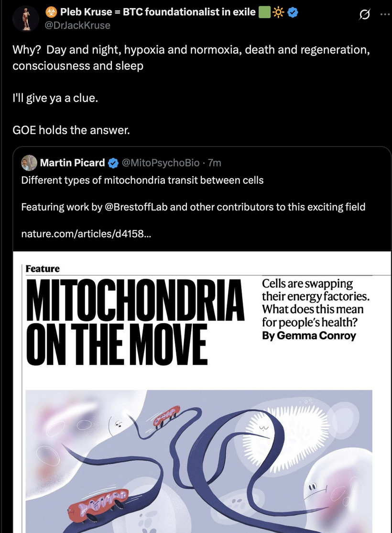Click Pleb Kruse's blue verified badge
Image resolution: width=392 pixels, height=533 pixels.
[293, 12]
